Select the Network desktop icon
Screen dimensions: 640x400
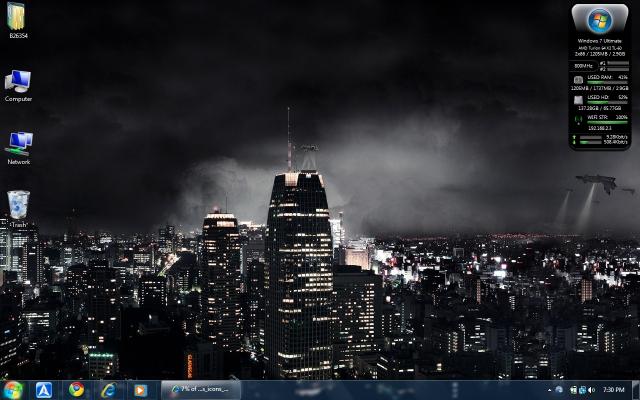(x=19, y=147)
